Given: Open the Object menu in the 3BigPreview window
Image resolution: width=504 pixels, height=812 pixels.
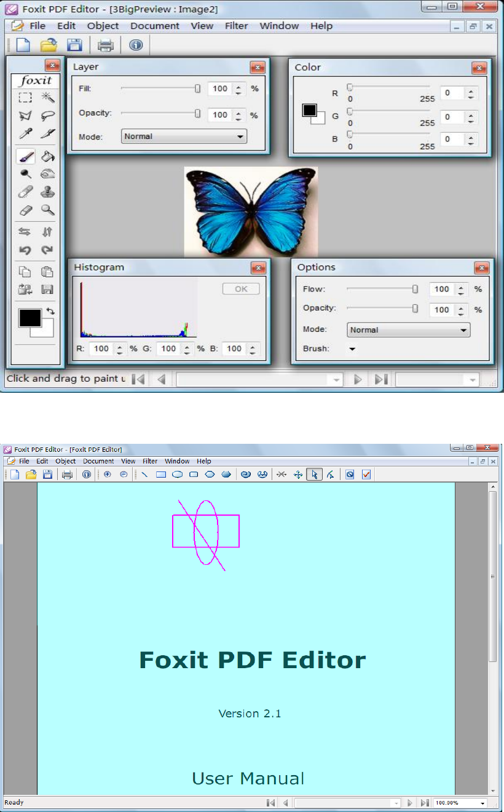Looking at the screenshot, I should click(103, 26).
